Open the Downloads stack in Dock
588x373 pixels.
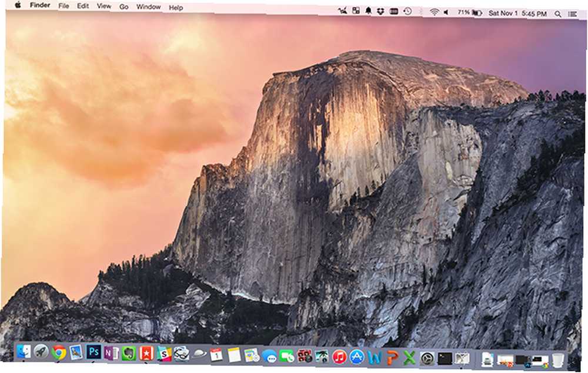click(x=487, y=360)
